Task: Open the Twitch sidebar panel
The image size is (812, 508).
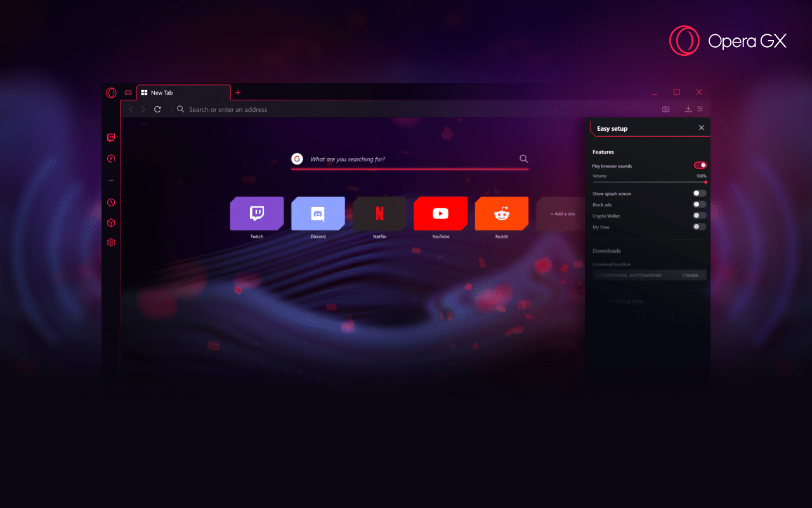Action: pyautogui.click(x=111, y=137)
